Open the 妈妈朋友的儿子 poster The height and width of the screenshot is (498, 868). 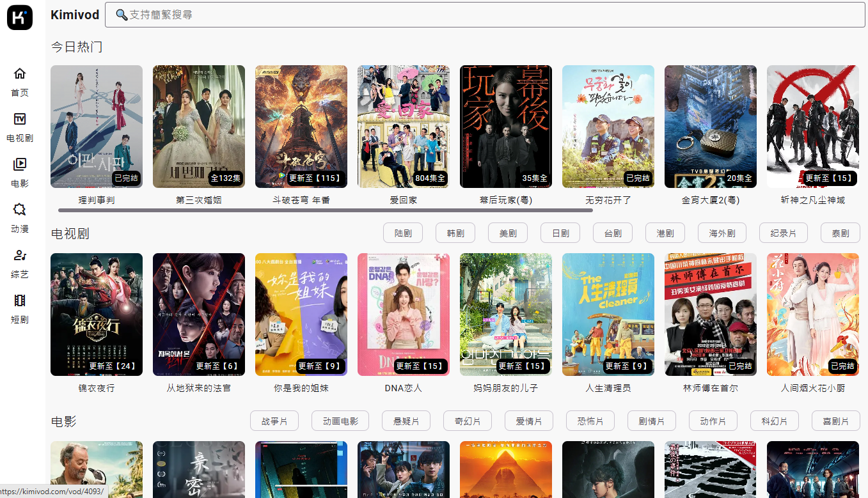coord(506,315)
